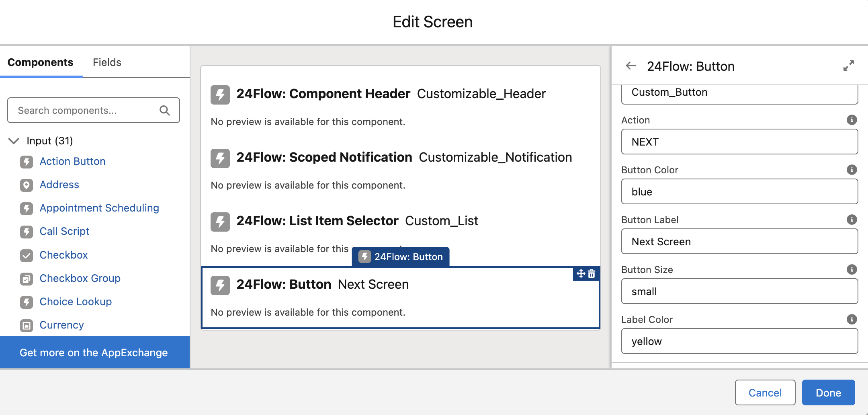Image resolution: width=868 pixels, height=415 pixels.
Task: Click the Cancel button
Action: 765,392
